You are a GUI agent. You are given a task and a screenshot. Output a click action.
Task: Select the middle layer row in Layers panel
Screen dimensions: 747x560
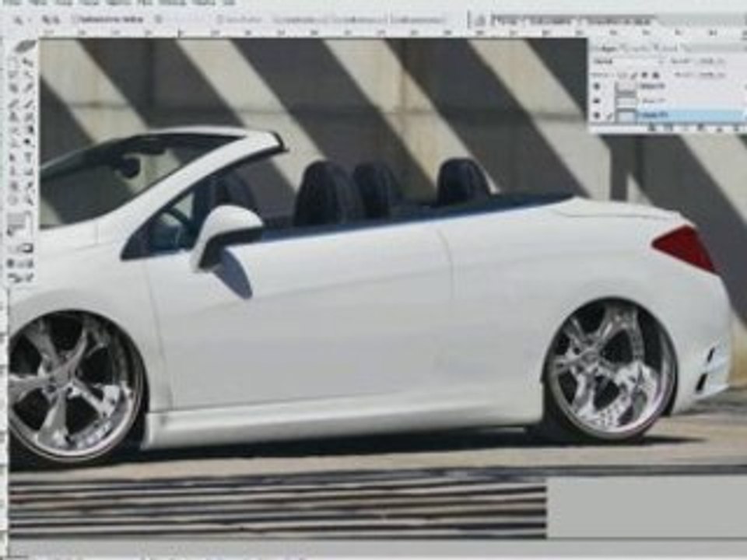[668, 101]
